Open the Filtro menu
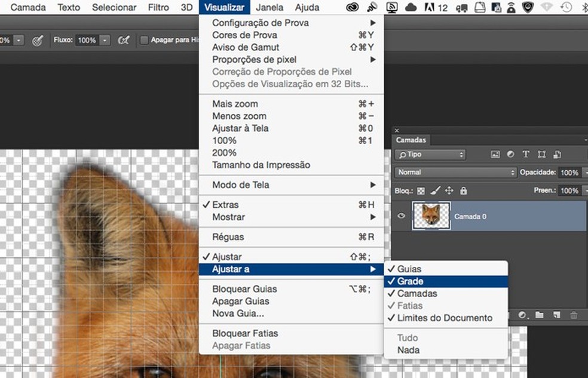The image size is (588, 378). (x=158, y=7)
